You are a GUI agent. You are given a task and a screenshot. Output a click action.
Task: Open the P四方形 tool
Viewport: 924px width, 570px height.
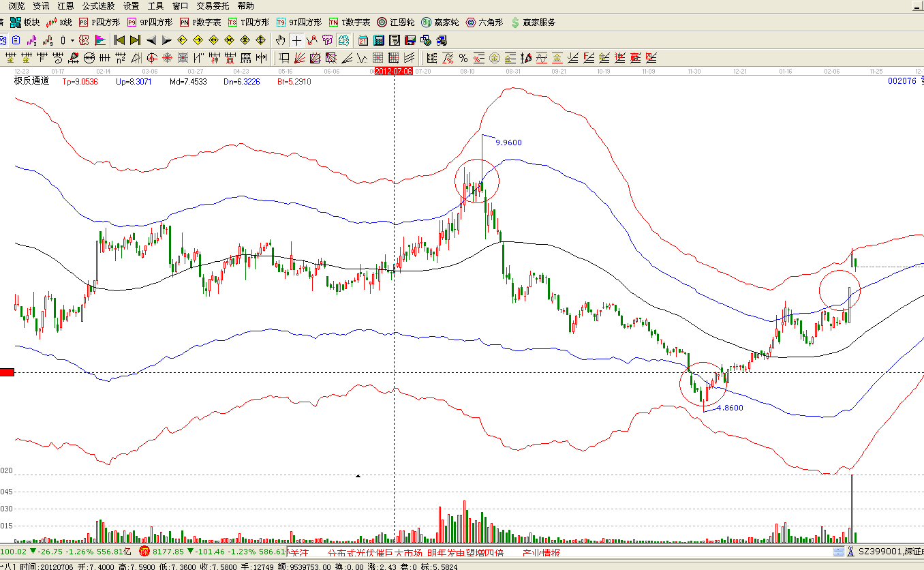[x=99, y=22]
